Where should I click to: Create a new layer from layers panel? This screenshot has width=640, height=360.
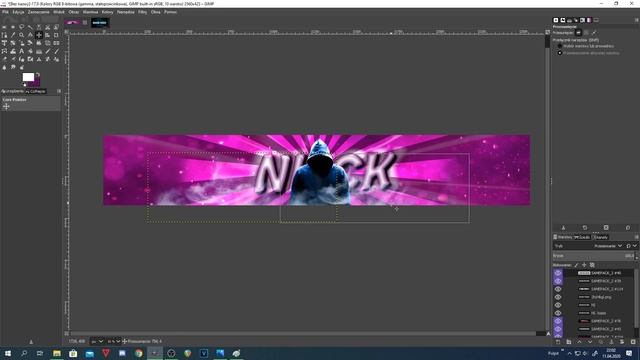point(558,342)
